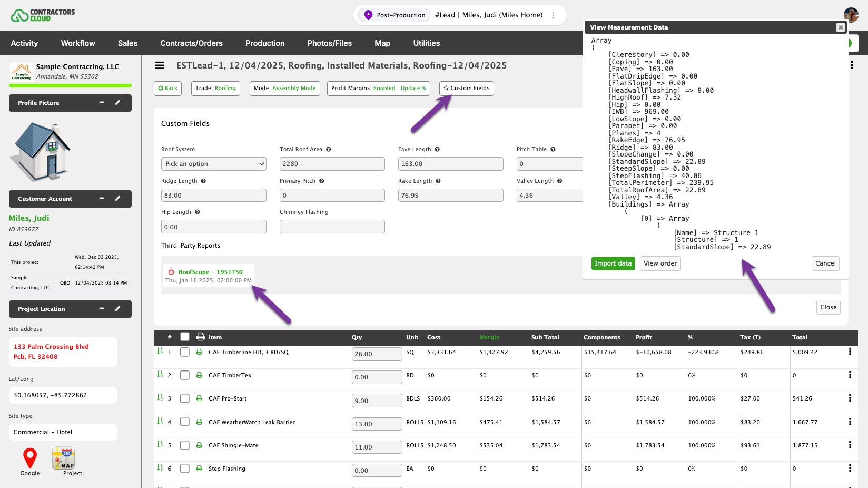Check the GAF TimberTex row checkbox

tap(184, 375)
